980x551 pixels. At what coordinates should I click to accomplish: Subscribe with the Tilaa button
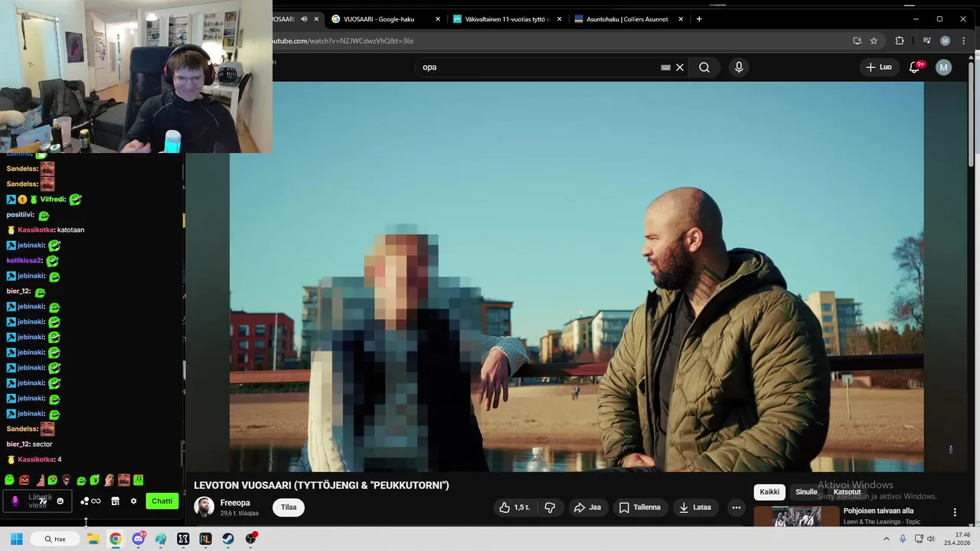[x=289, y=507]
